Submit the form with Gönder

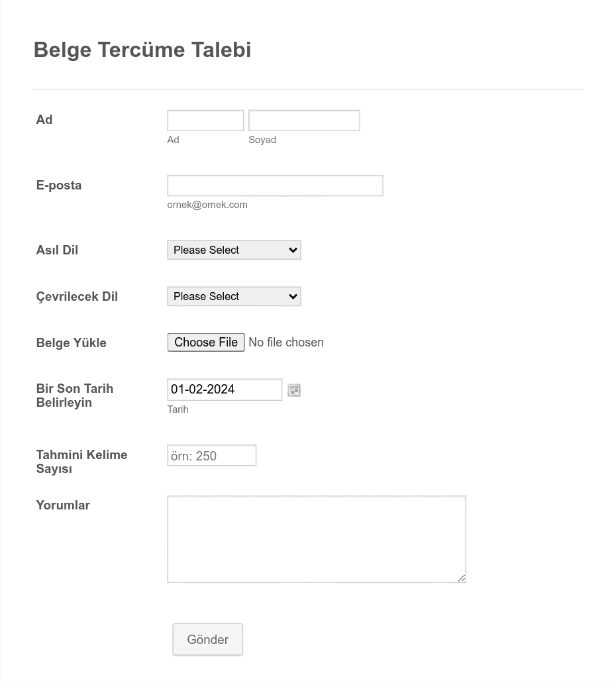[207, 639]
